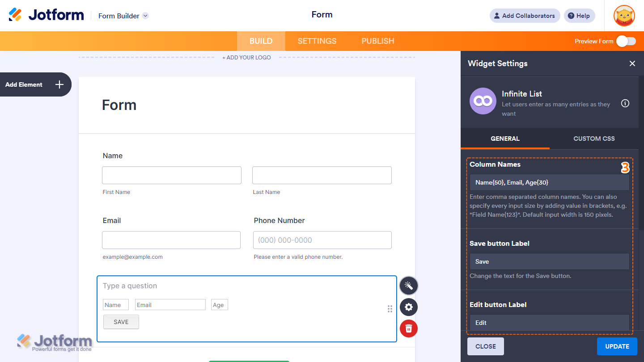Click the avatar icon in the top-right corner
This screenshot has width=644, height=362.
pyautogui.click(x=623, y=16)
